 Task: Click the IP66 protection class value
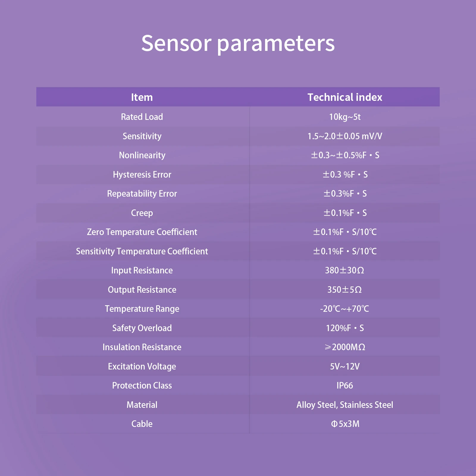(345, 386)
